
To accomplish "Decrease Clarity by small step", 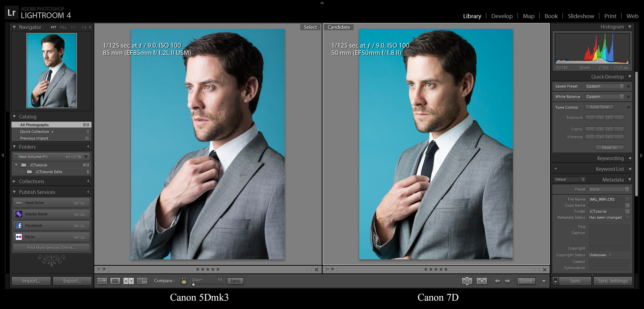I will click(600, 129).
